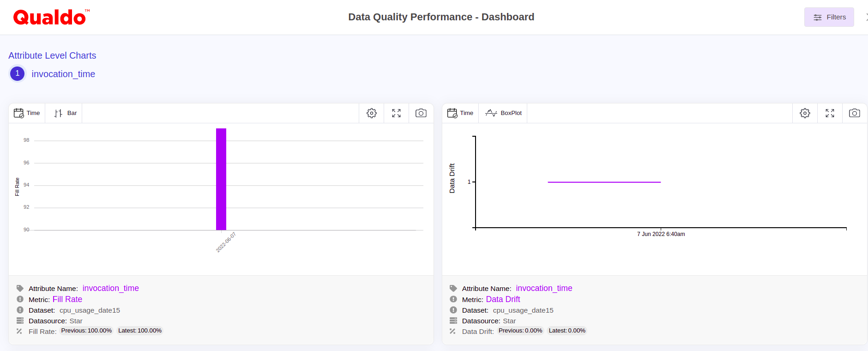The height and width of the screenshot is (351, 868).
Task: Click the purple Fill Rate bar
Action: coord(221,179)
